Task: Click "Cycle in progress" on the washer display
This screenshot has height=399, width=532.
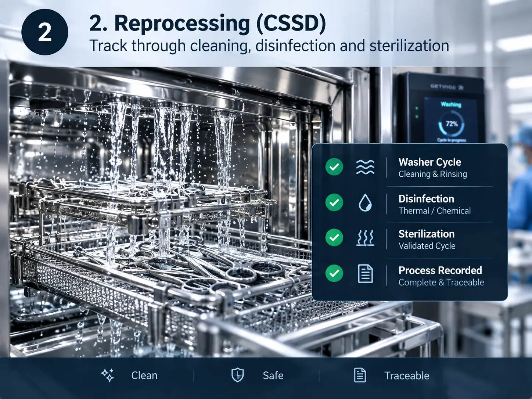Action: pos(452,140)
